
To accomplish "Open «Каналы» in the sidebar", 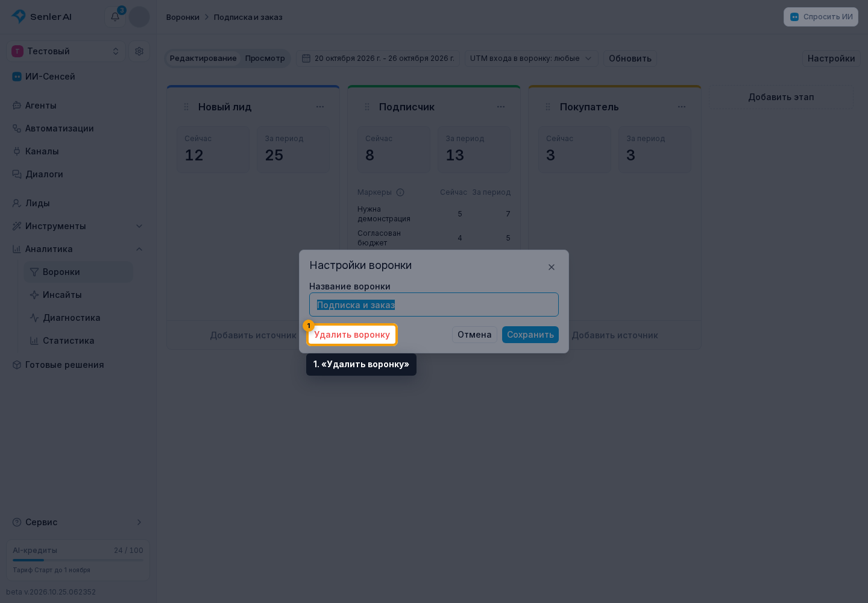I will pos(78,151).
